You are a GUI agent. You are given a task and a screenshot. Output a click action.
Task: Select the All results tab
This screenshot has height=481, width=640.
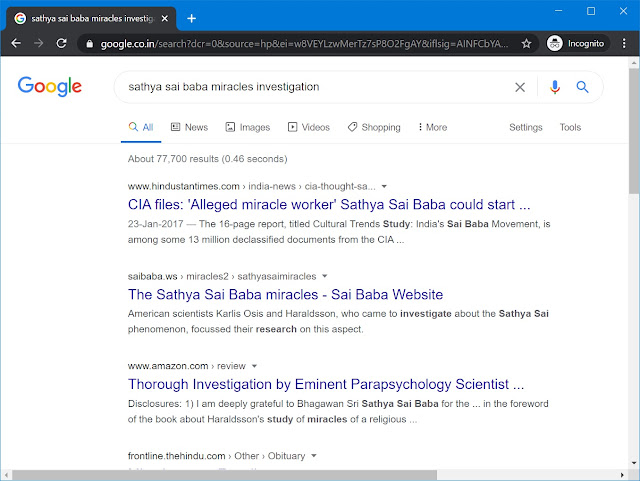[141, 127]
